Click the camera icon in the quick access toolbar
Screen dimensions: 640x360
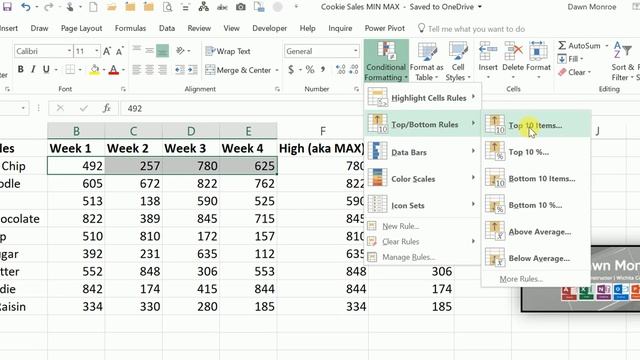[241, 7]
